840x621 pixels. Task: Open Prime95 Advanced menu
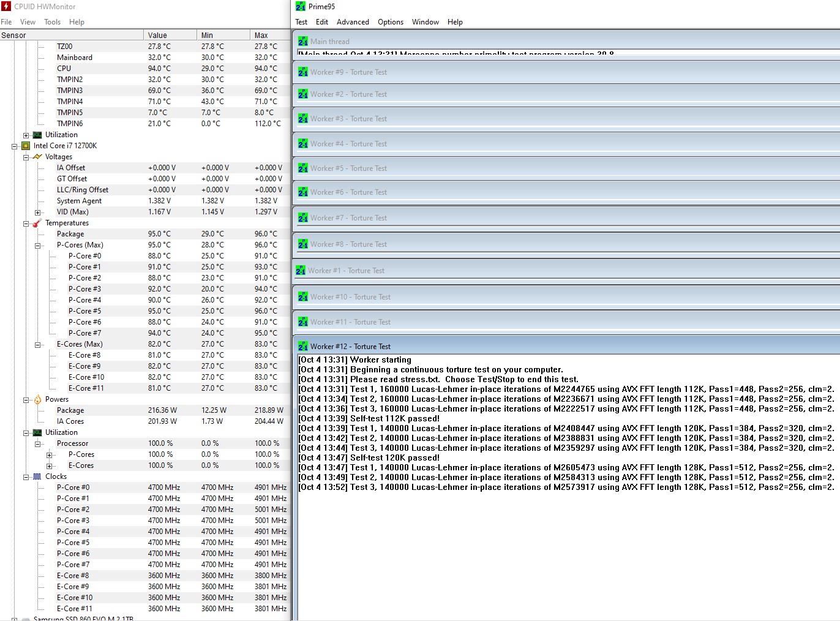coord(353,22)
